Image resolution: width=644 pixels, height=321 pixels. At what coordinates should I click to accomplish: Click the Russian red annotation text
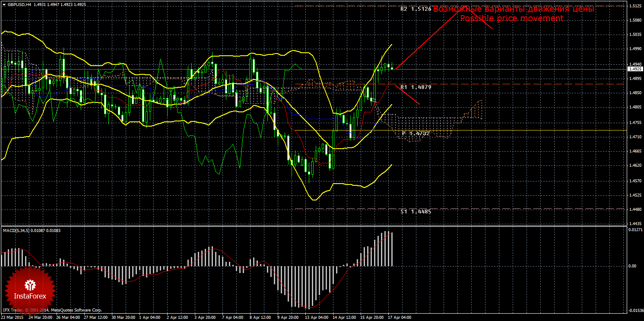514,9
